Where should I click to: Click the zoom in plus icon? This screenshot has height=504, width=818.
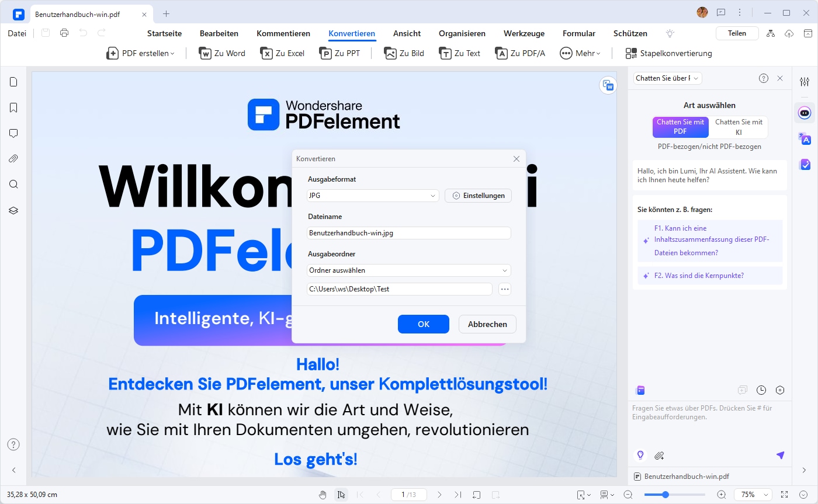(x=722, y=495)
